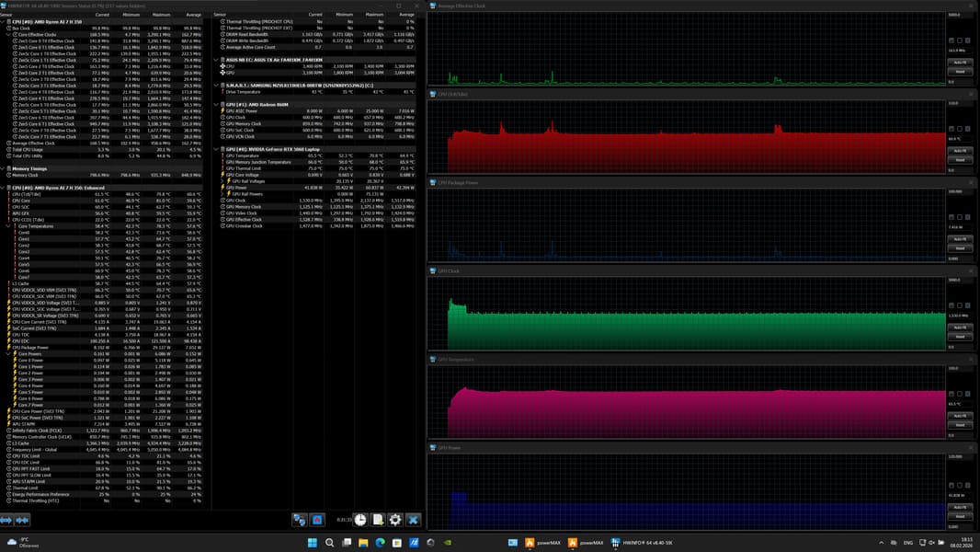Viewport: 980px width, 552px height.
Task: Click Maximum column header in right pane
Action: tap(374, 15)
